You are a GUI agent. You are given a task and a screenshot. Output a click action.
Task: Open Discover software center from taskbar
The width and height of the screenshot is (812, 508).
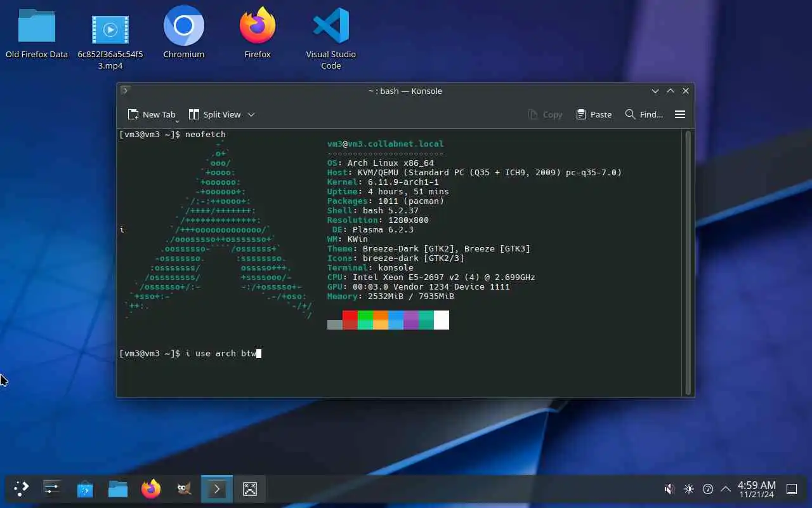[x=85, y=488]
